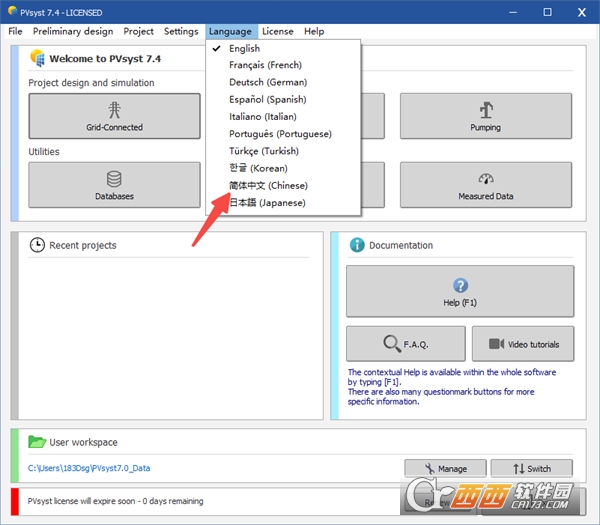The height and width of the screenshot is (525, 600).
Task: Close the PVsyst window
Action: [582, 12]
